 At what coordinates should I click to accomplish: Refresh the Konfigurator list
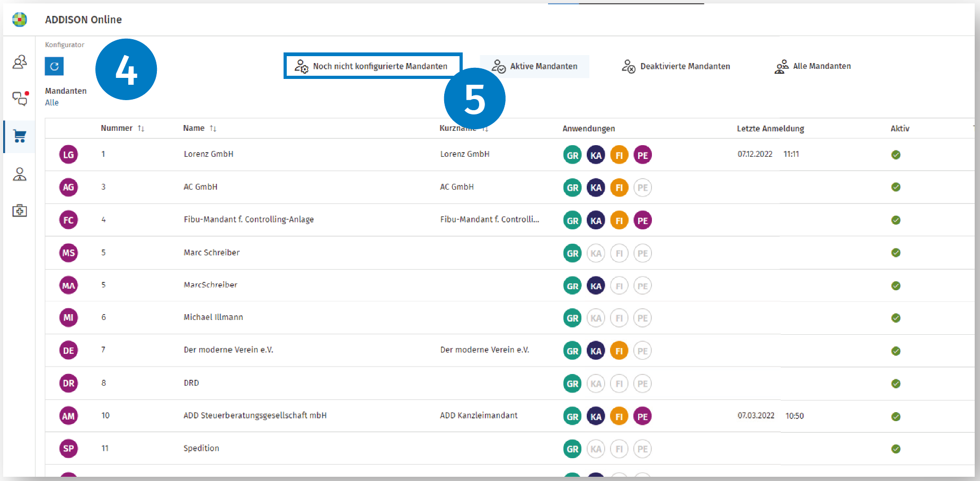54,66
